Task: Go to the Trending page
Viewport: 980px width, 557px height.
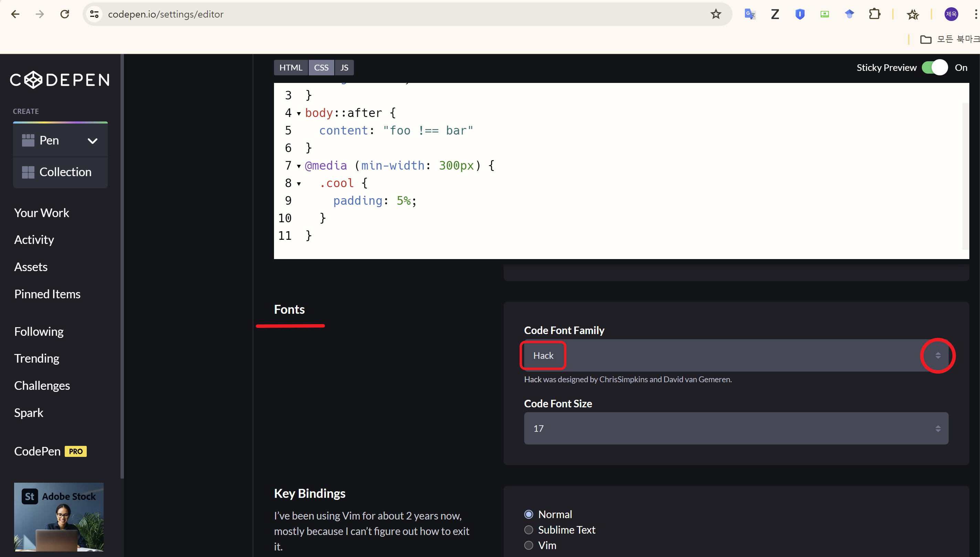Action: (x=37, y=358)
